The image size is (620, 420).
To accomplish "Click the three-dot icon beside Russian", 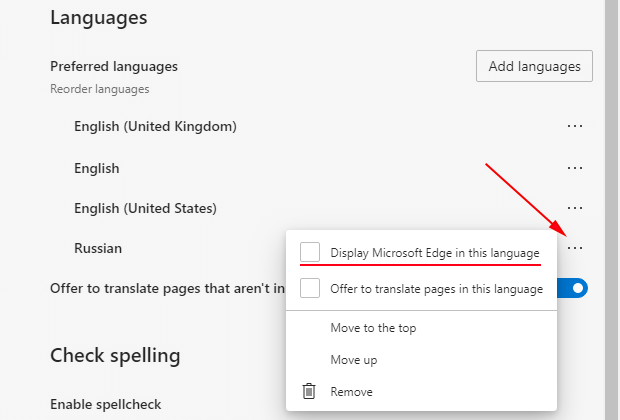I will (575, 248).
